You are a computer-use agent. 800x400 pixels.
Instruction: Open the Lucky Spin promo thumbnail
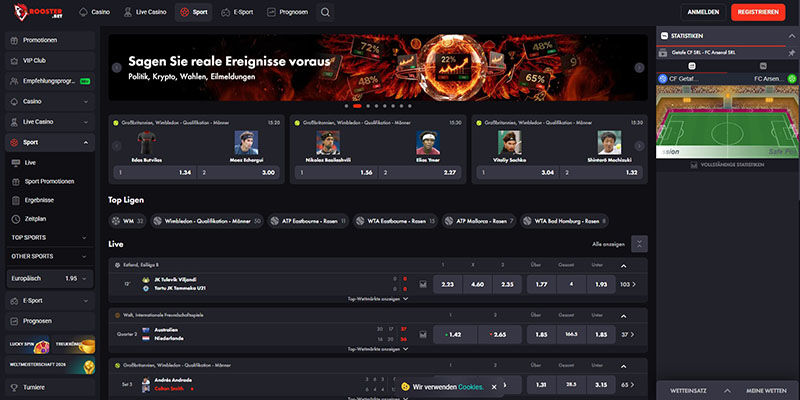coord(28,345)
